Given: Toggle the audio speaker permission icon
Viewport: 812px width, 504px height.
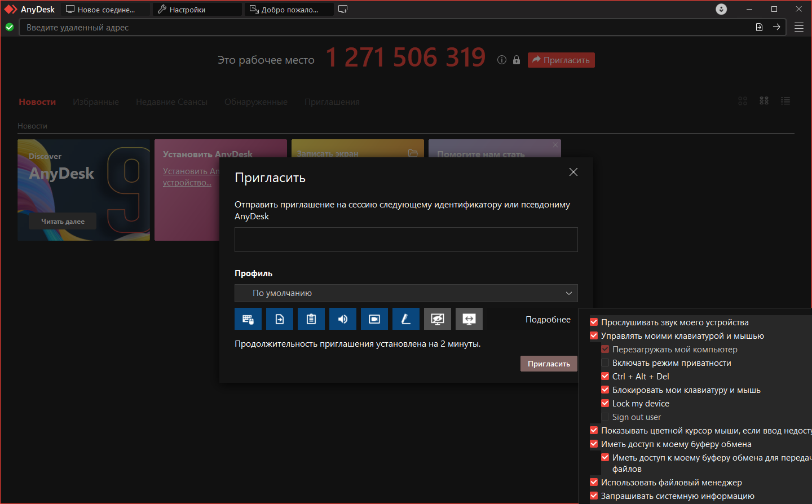Looking at the screenshot, I should [343, 319].
